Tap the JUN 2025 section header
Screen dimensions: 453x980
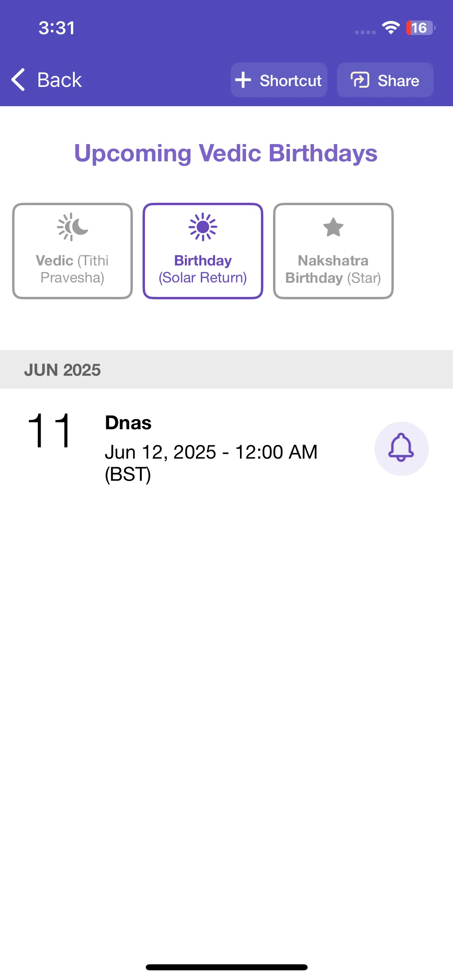point(226,369)
